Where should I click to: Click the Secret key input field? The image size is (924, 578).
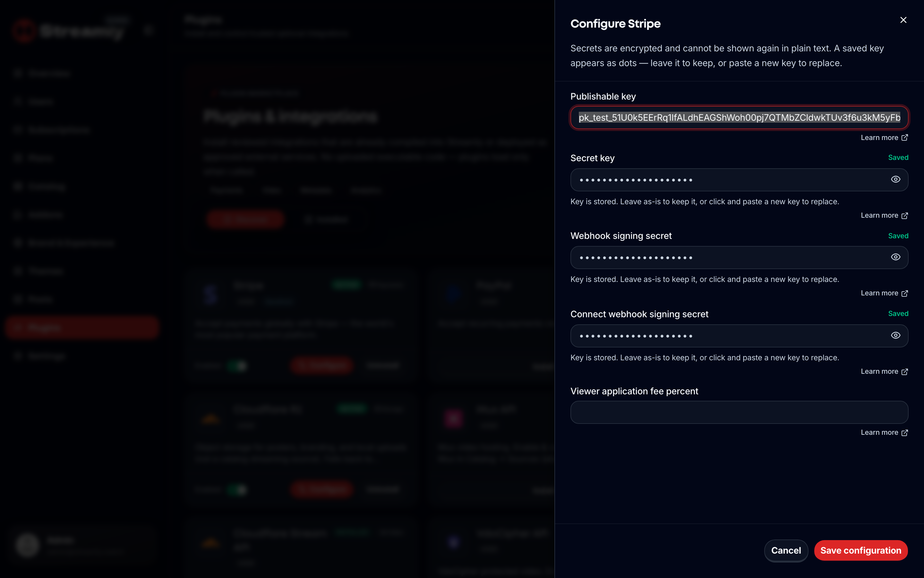click(739, 180)
